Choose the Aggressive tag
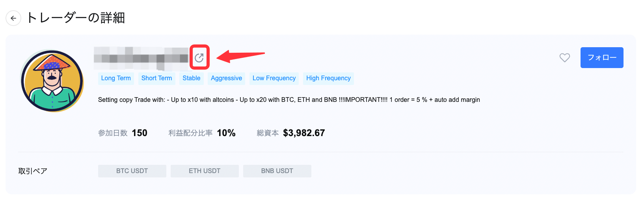This screenshot has height=201, width=644. tap(226, 78)
